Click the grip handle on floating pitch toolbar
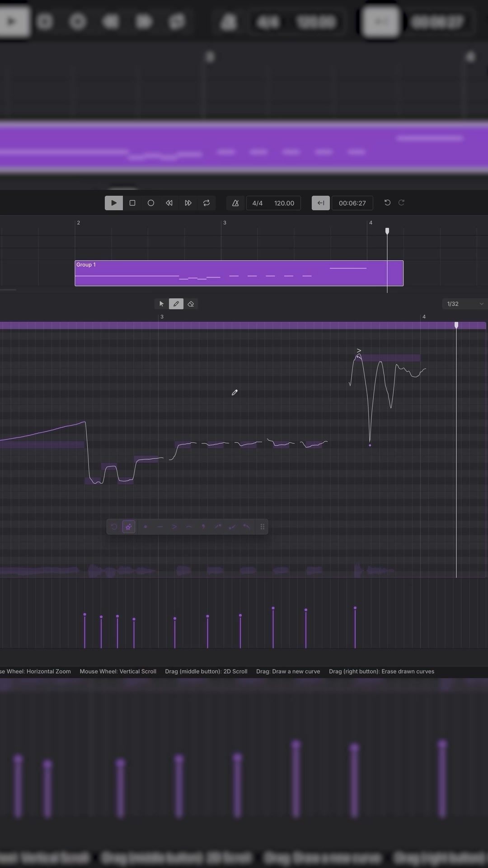 pos(262,527)
